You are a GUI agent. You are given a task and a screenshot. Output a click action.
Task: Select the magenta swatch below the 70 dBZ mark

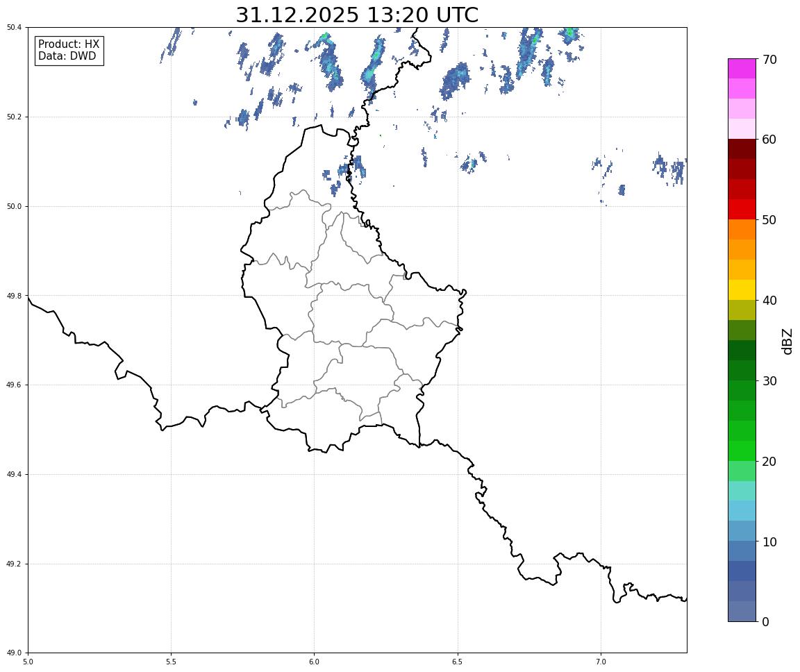tap(742, 69)
